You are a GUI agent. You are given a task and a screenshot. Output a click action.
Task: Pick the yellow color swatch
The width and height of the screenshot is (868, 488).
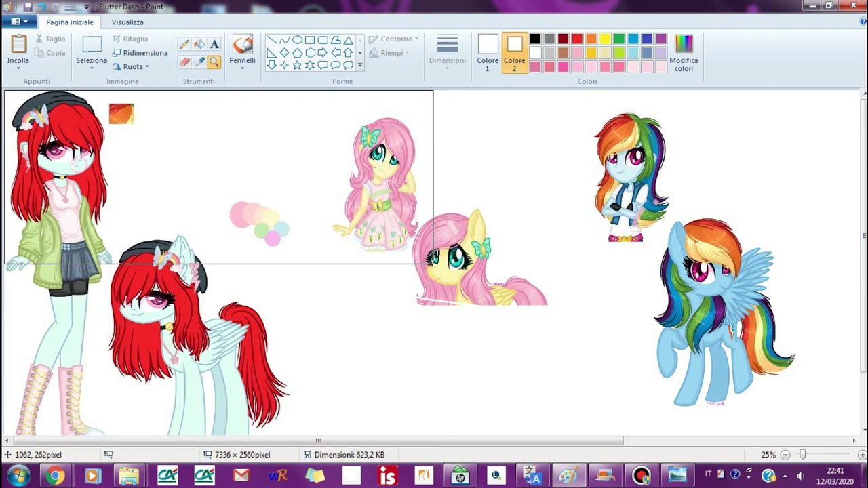click(x=605, y=39)
